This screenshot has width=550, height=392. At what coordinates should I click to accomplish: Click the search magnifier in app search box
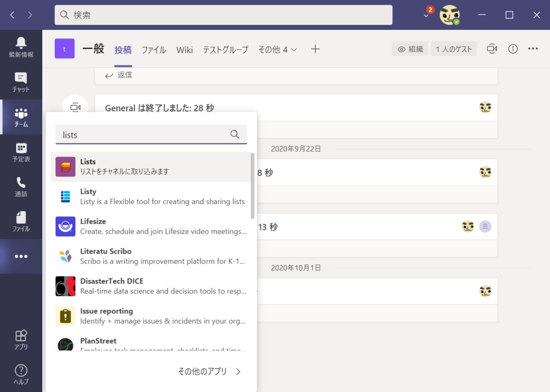click(235, 134)
